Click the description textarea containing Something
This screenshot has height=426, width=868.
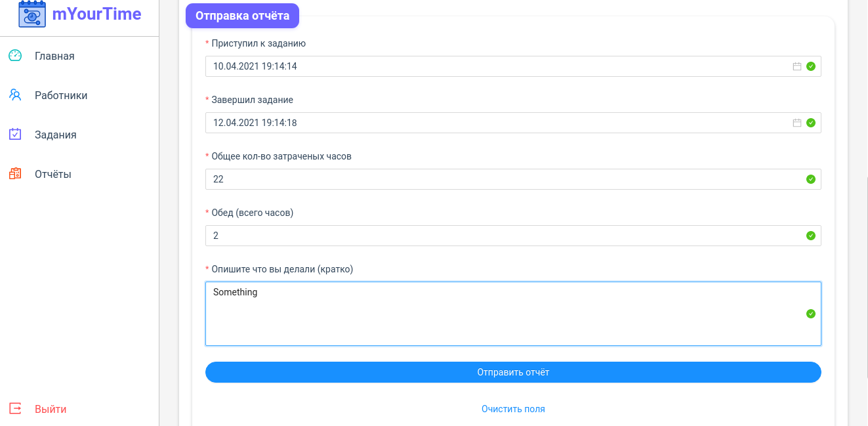coord(513,314)
